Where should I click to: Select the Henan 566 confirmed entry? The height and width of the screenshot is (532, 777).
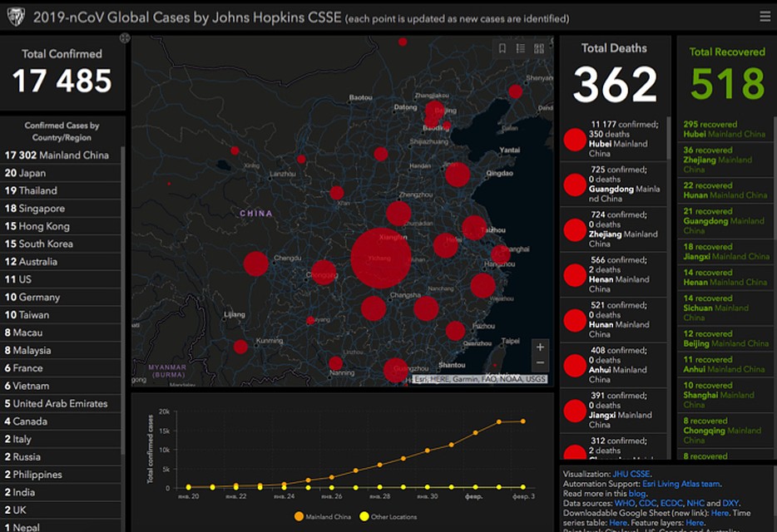tap(613, 274)
